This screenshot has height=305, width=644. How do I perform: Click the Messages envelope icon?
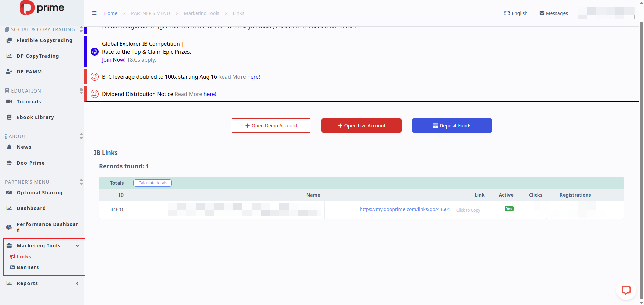point(542,13)
